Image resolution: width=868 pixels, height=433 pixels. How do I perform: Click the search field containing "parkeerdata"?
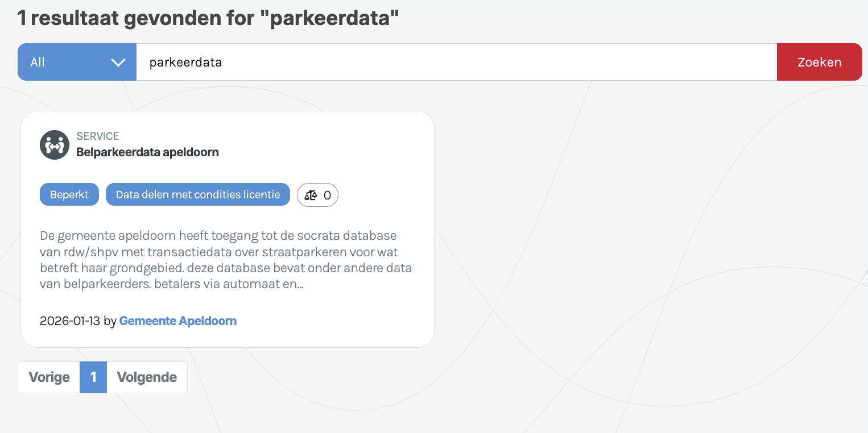[x=455, y=63]
